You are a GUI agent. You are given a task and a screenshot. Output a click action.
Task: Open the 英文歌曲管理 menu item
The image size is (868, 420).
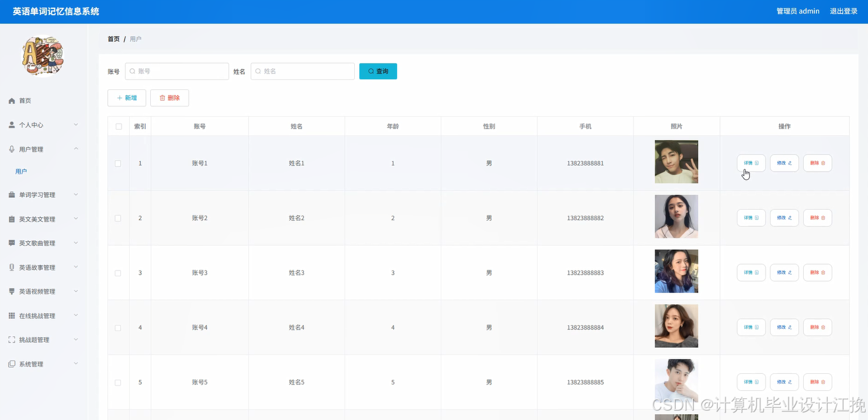tap(43, 243)
